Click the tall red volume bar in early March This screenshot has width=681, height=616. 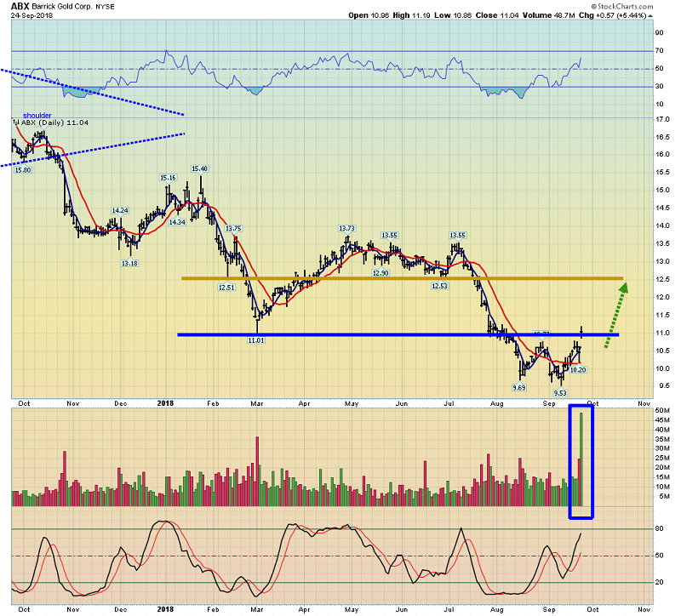[257, 471]
